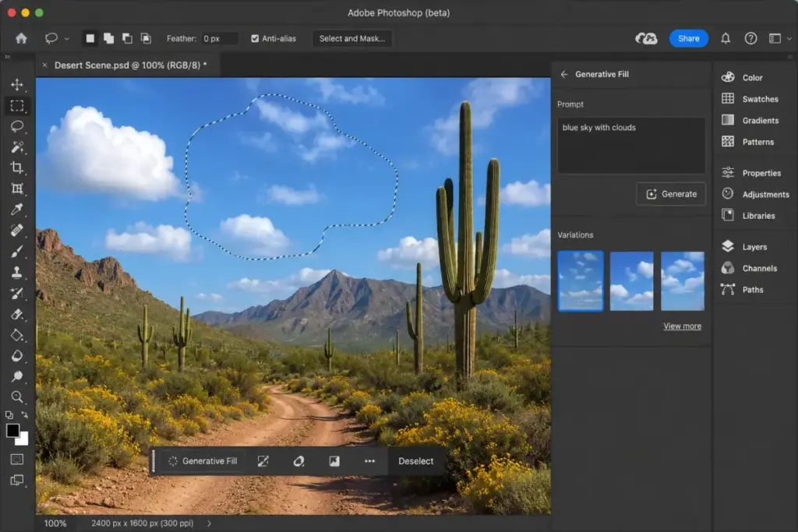This screenshot has width=798, height=532.
Task: Open the Swatches panel
Action: tap(750, 99)
